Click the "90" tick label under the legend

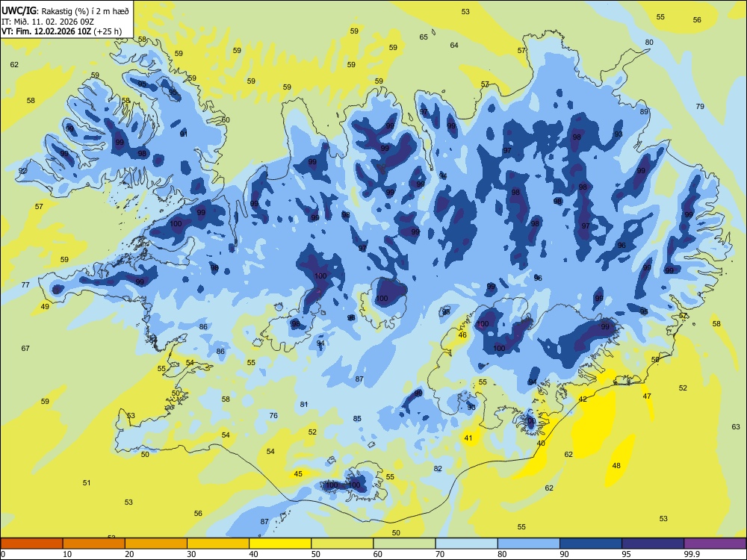point(564,554)
